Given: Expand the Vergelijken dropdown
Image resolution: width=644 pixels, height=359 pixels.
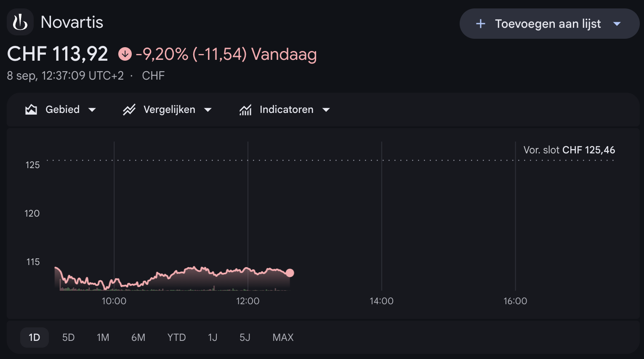Looking at the screenshot, I should tap(208, 110).
